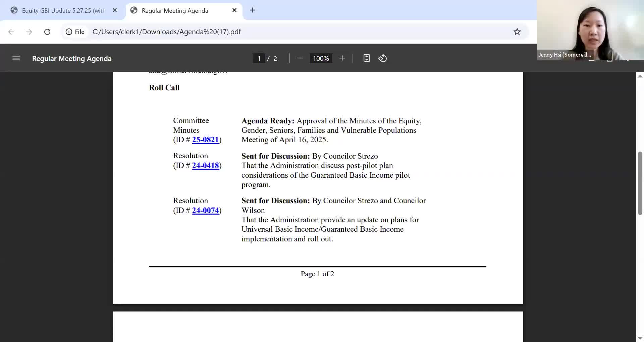
Task: Close the Equity GBI Update tab
Action: [115, 10]
